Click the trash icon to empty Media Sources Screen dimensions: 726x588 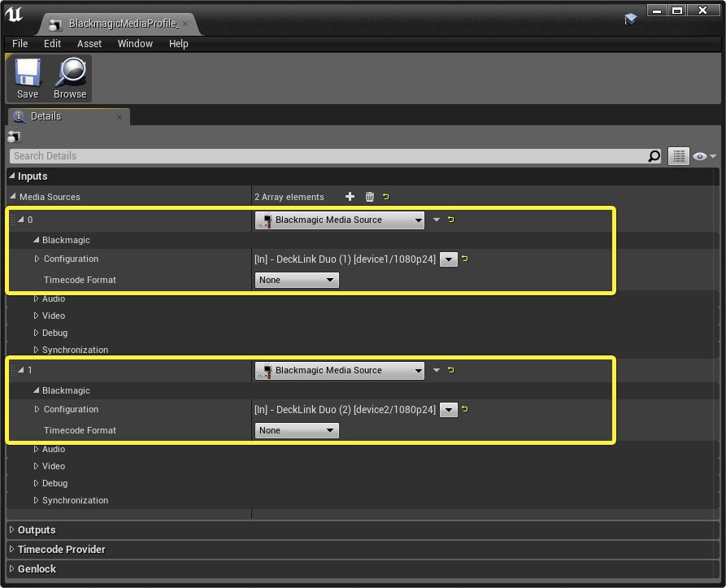coord(369,196)
